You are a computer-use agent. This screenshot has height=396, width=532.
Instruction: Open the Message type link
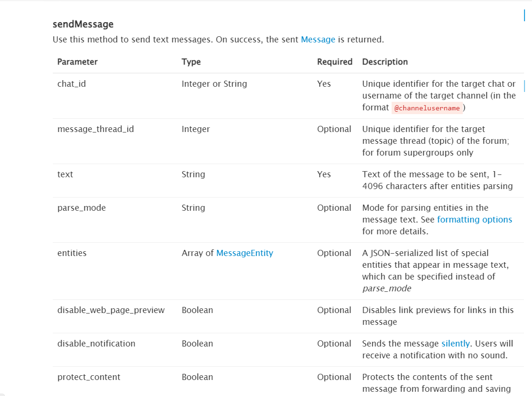click(x=318, y=40)
